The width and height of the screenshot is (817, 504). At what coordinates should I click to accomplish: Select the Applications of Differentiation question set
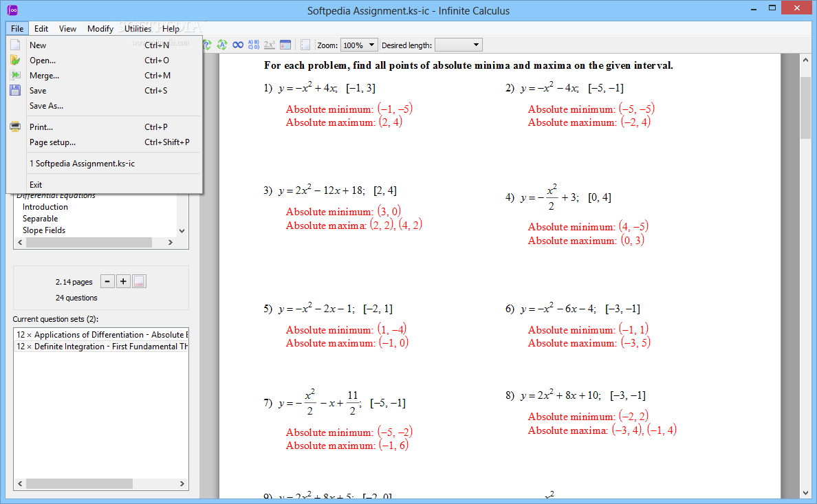101,335
